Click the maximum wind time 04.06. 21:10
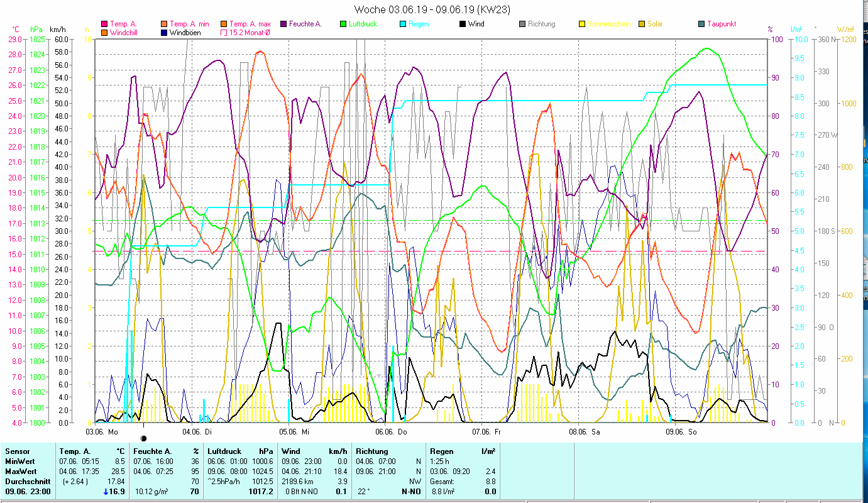This screenshot has height=503, width=868. pyautogui.click(x=302, y=472)
